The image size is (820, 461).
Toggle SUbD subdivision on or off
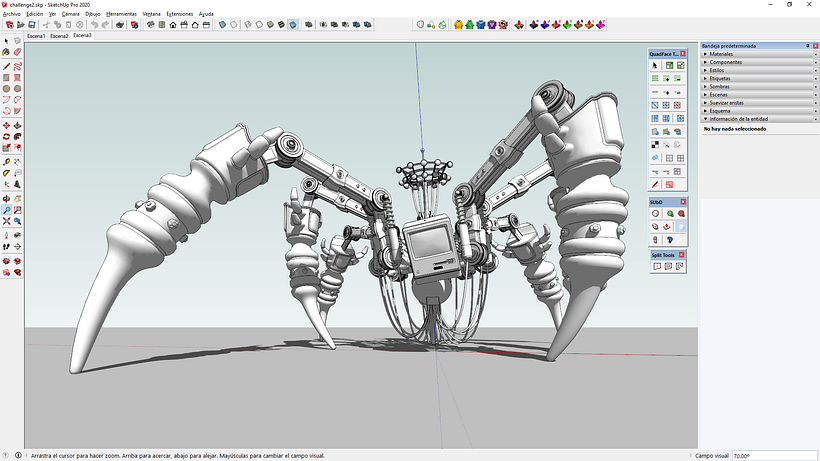click(655, 213)
